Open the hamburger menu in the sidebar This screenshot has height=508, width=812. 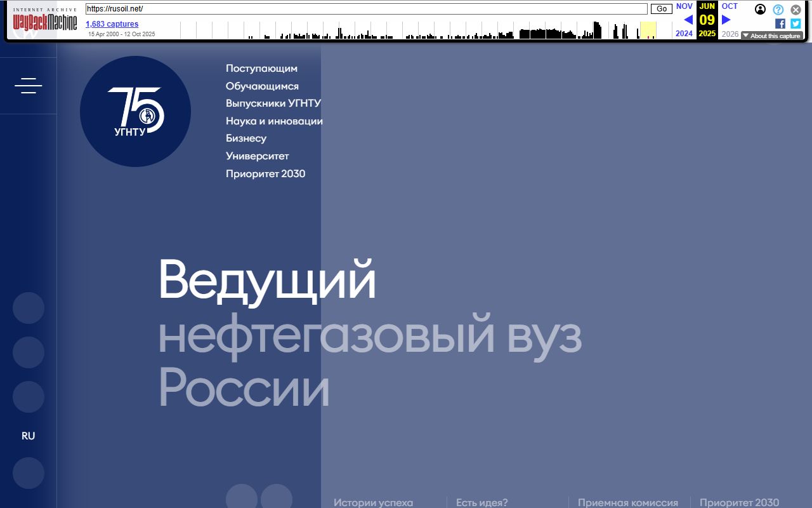coord(29,86)
